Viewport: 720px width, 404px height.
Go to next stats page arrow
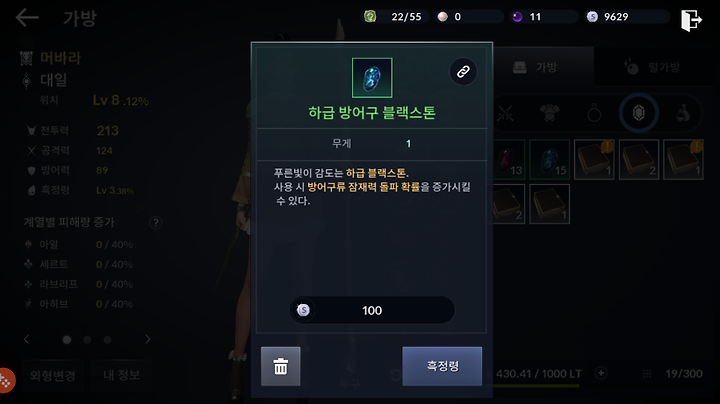click(147, 339)
